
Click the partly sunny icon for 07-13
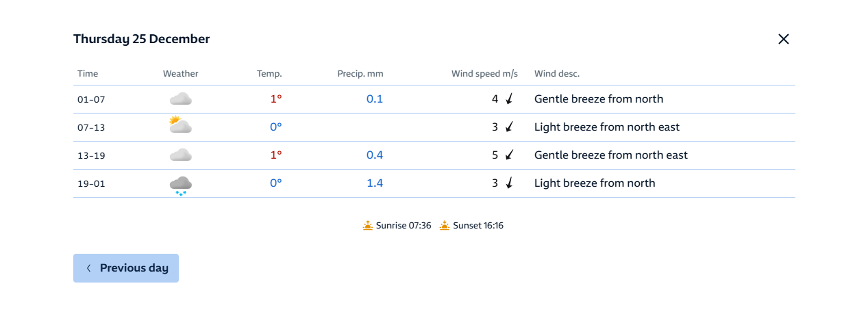180,125
